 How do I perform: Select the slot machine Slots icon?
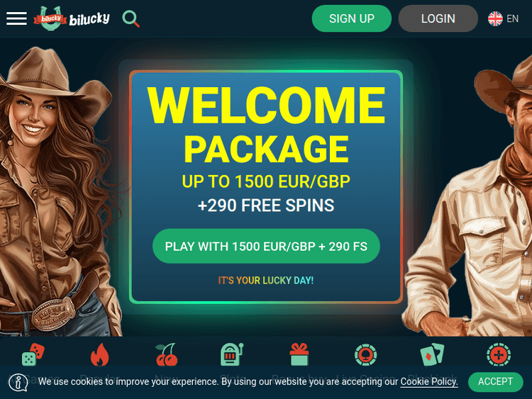(233, 354)
